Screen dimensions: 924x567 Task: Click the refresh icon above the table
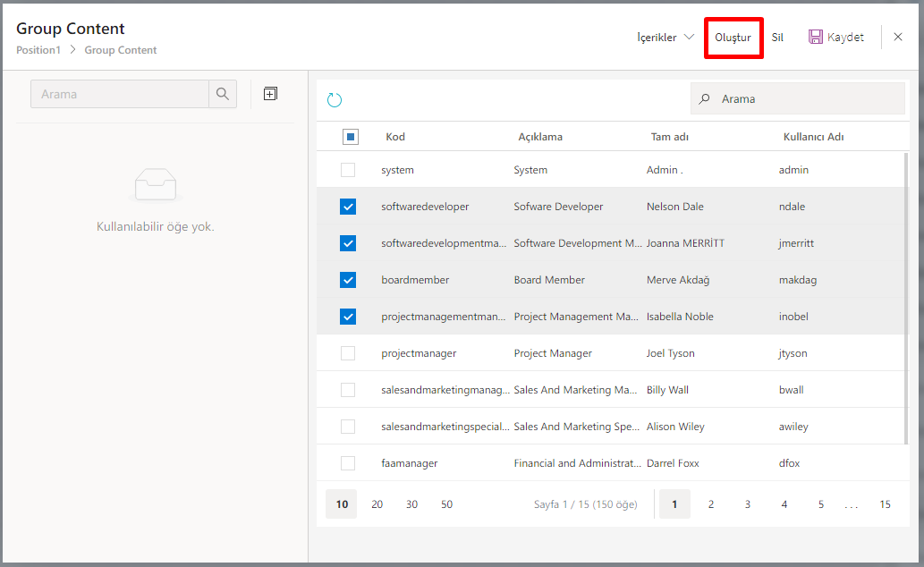[x=335, y=100]
